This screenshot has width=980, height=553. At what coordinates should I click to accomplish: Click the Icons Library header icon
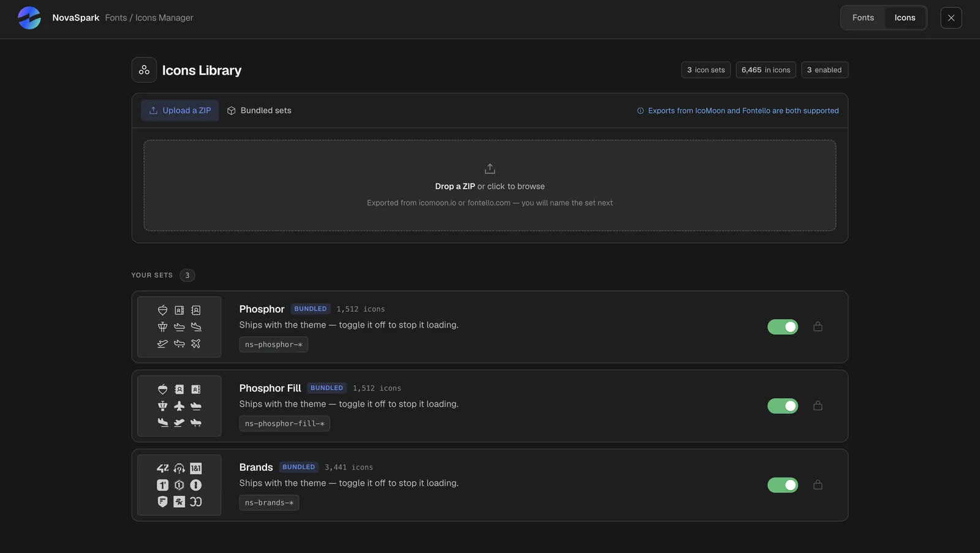pyautogui.click(x=144, y=70)
